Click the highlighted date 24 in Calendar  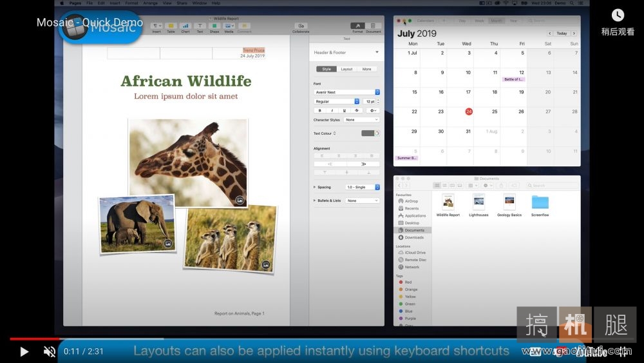point(469,112)
